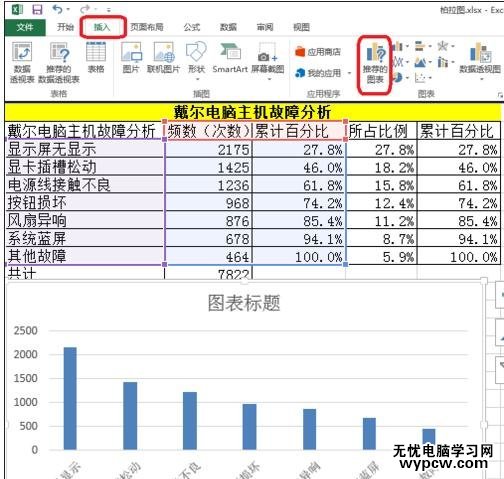Open My Apps (我的应用)
The height and width of the screenshot is (479, 504).
[x=318, y=73]
